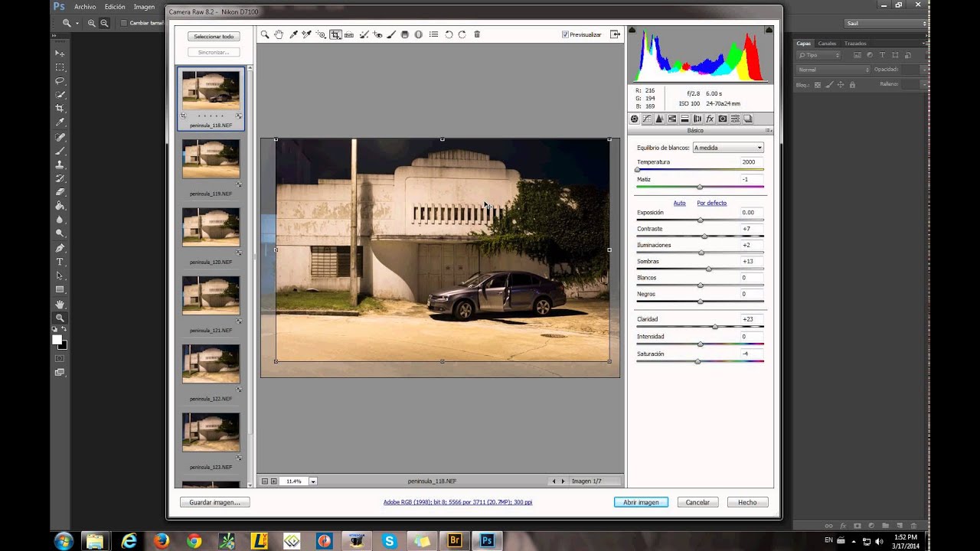Toggle Photoshop's Cambiar tamaño checkbox
980x551 pixels.
click(124, 23)
